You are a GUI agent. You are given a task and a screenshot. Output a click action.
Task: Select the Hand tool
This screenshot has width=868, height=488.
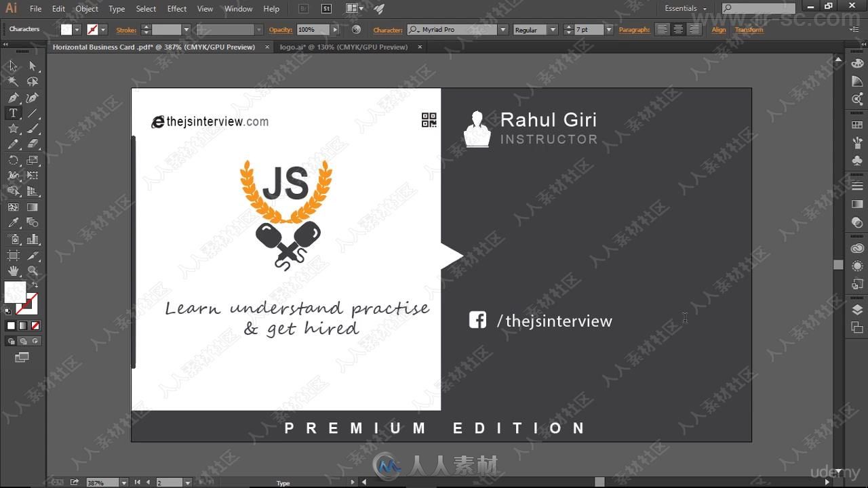pyautogui.click(x=13, y=271)
